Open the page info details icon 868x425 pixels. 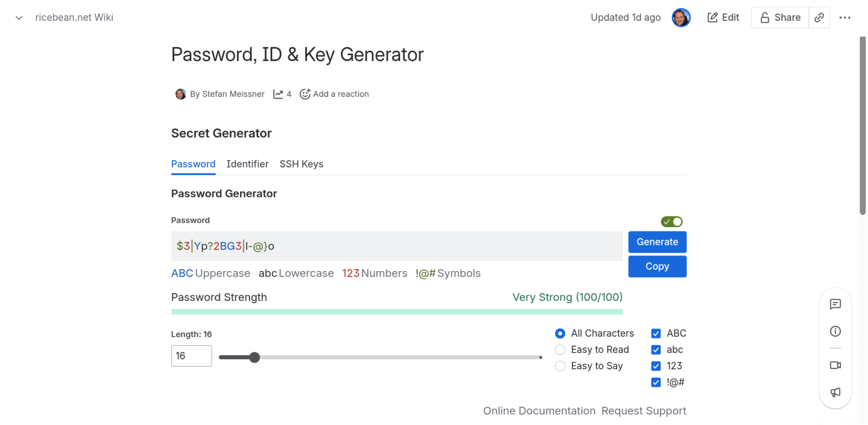coord(835,331)
